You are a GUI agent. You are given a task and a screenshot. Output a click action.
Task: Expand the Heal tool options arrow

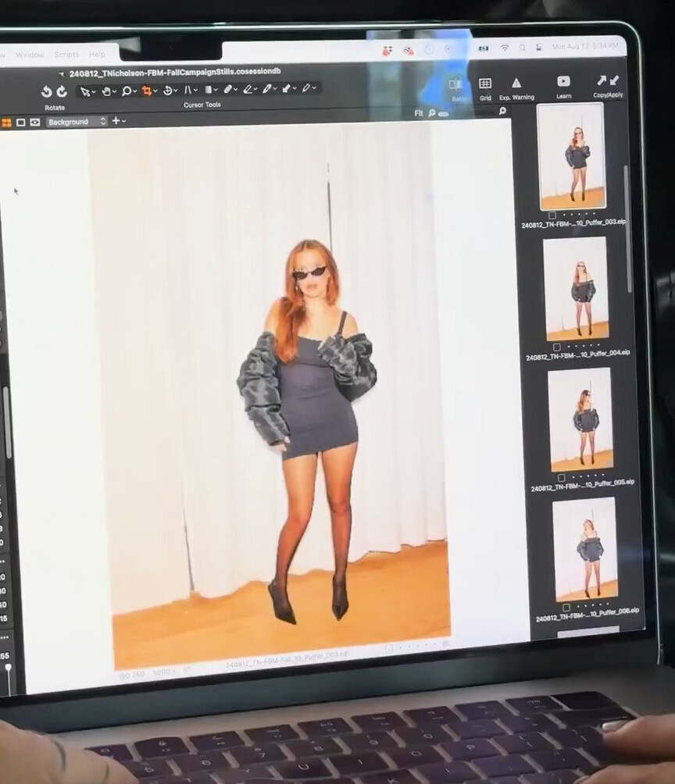coord(236,90)
